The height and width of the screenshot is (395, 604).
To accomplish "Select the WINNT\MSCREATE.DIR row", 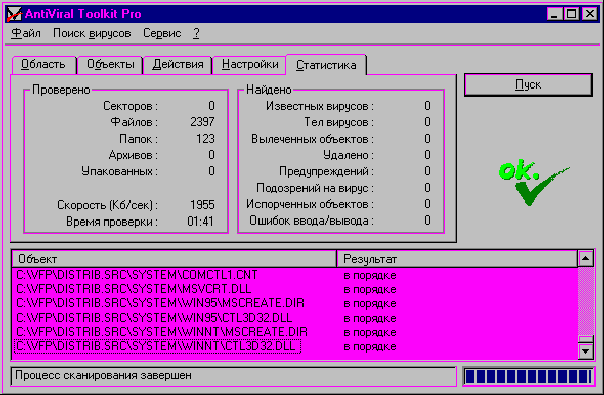I will 295,332.
